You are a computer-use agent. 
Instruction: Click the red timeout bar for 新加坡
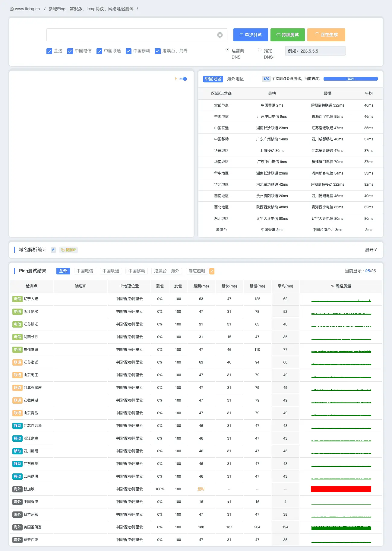pyautogui.click(x=341, y=489)
